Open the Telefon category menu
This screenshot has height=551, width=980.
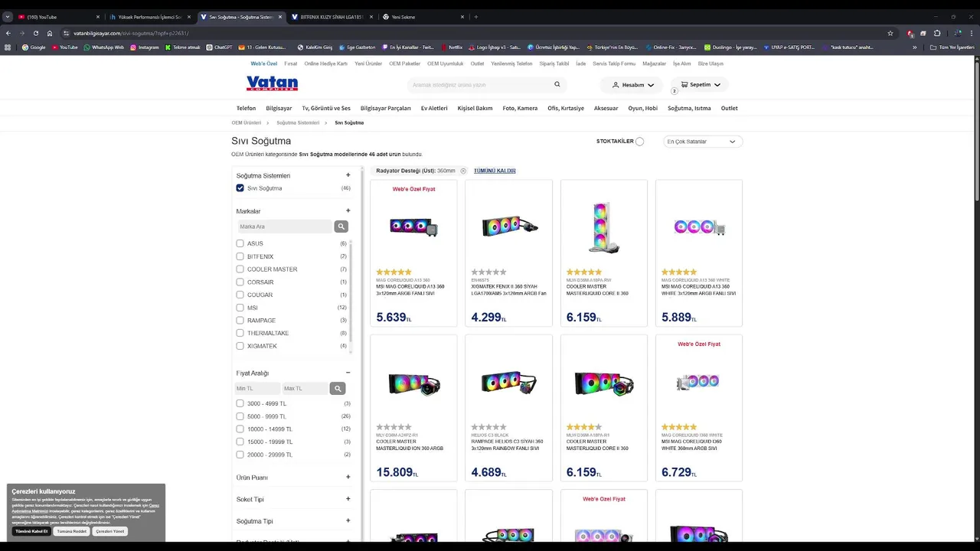tap(246, 108)
